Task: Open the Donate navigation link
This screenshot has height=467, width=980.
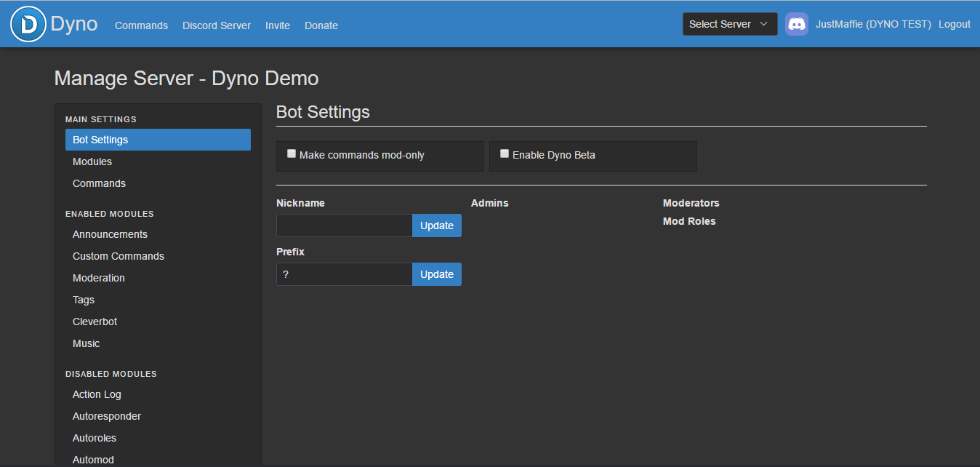Action: pos(321,25)
